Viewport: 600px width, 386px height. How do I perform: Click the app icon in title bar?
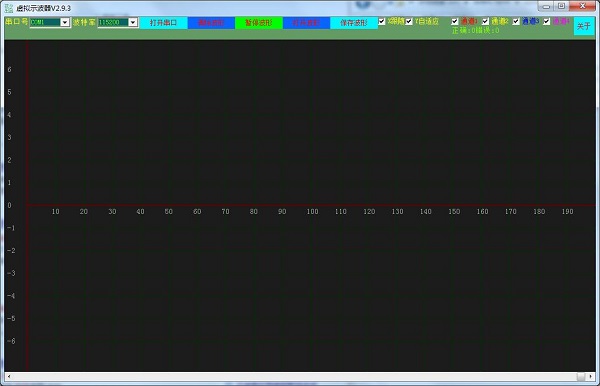9,8
